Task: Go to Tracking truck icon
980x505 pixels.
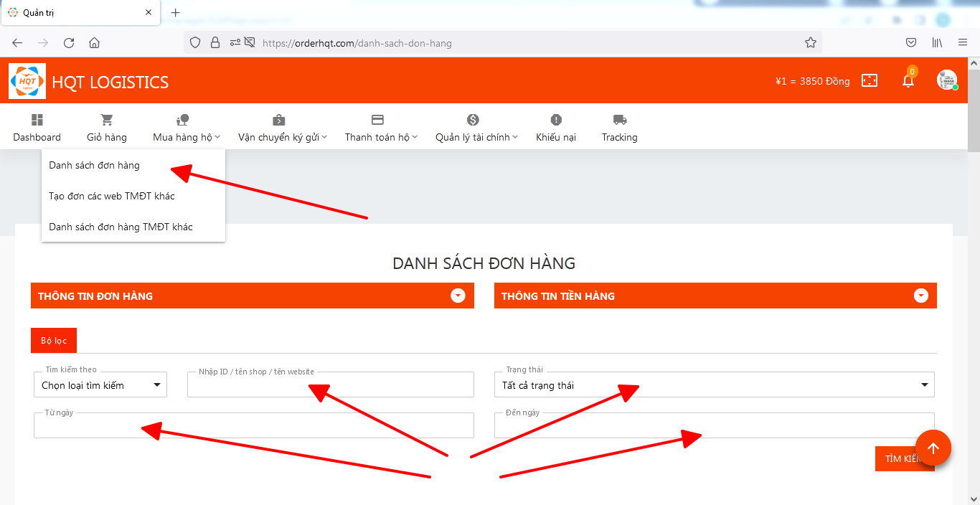Action: [x=619, y=120]
